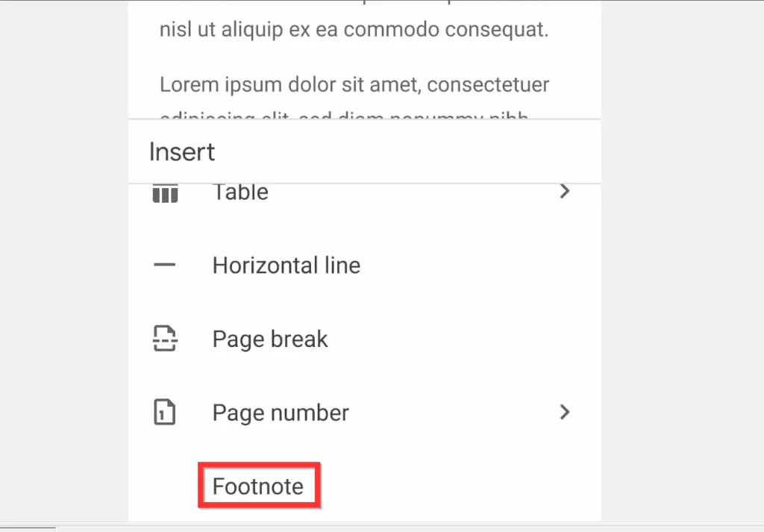The width and height of the screenshot is (764, 532).
Task: Expand the Page number submenu chevron
Action: [x=565, y=412]
